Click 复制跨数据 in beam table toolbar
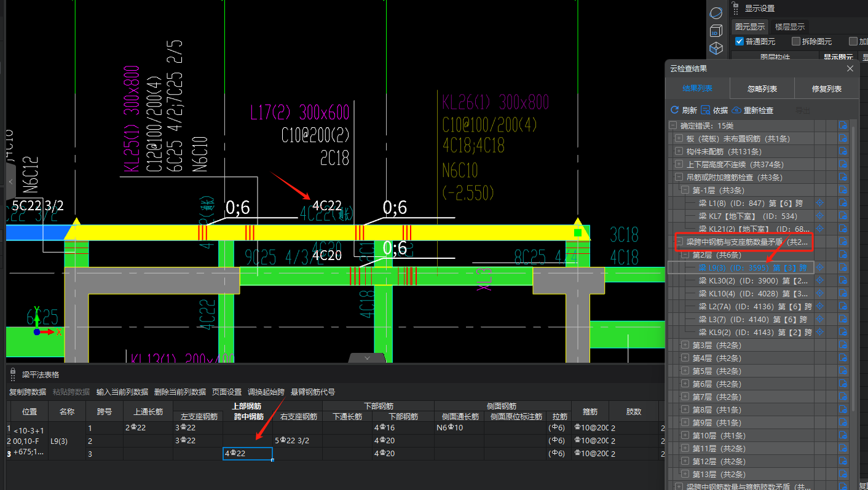 coord(28,392)
